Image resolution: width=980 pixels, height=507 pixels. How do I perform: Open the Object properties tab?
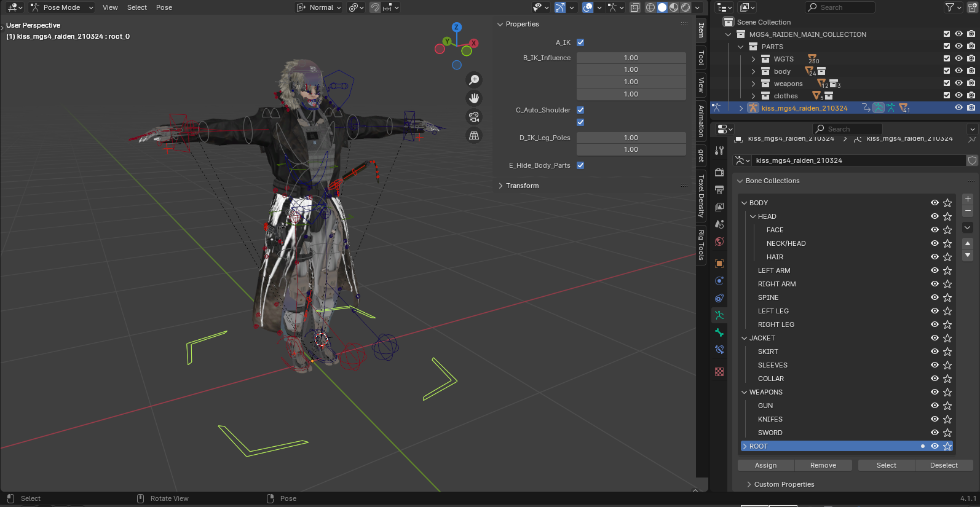pyautogui.click(x=719, y=264)
